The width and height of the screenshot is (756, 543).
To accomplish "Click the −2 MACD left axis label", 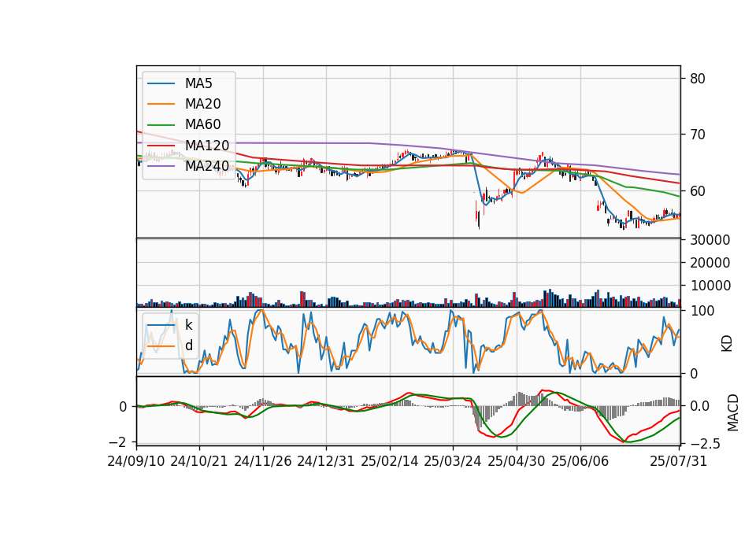I will [119, 442].
